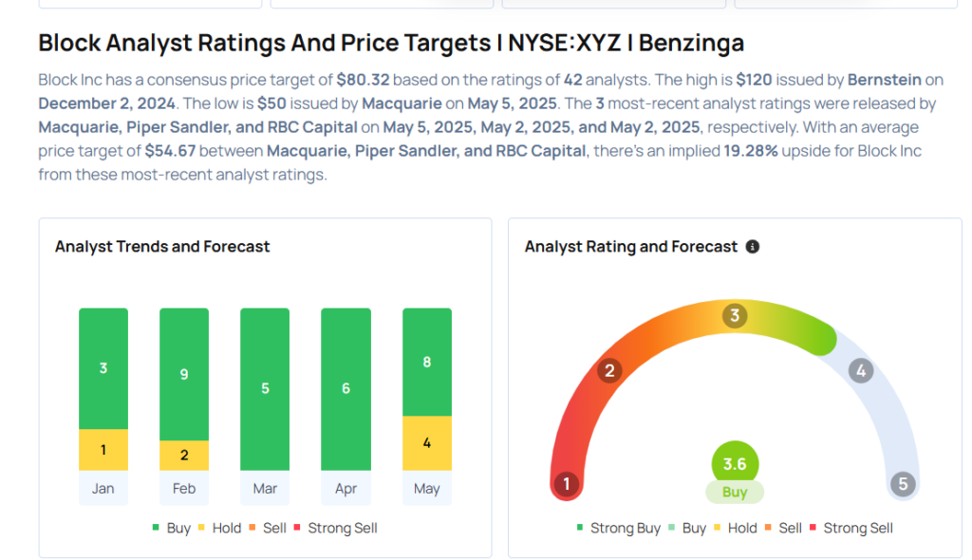Select the Jan month label on the chart
The image size is (972, 560).
103,489
